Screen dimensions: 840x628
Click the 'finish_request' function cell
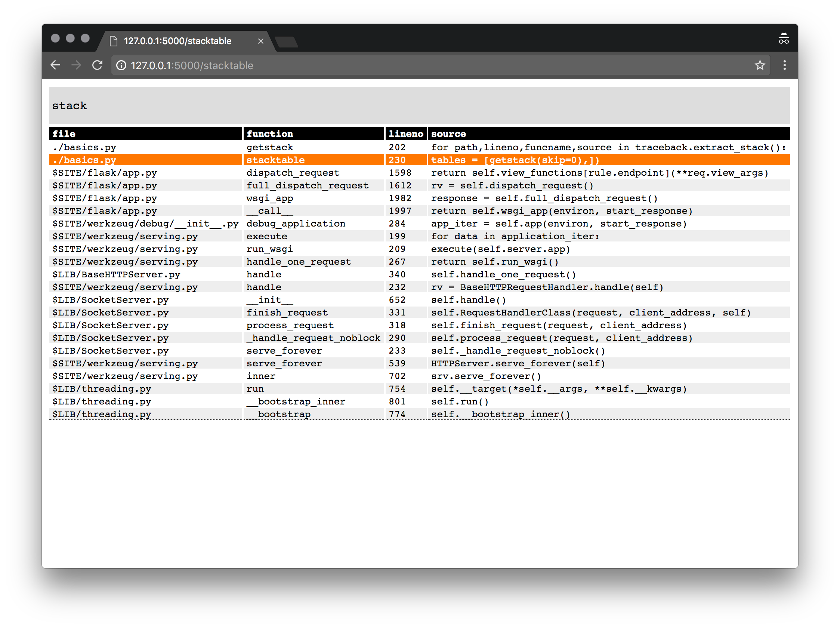tap(314, 313)
